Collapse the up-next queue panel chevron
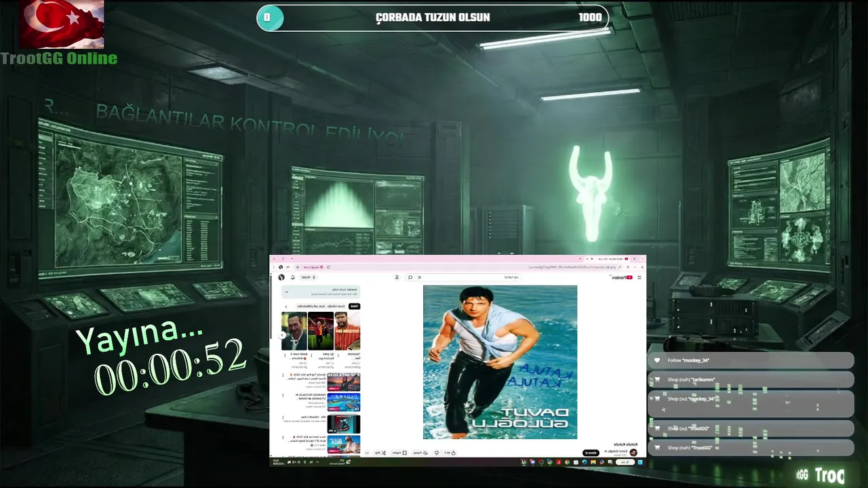The width and height of the screenshot is (868, 488). tap(287, 292)
